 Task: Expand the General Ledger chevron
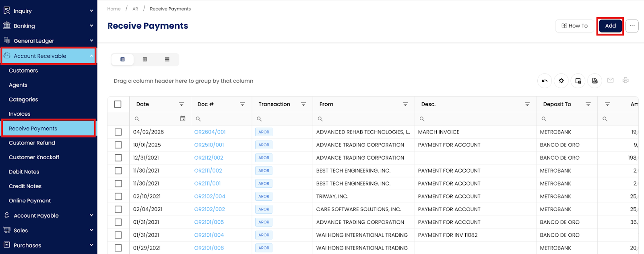[x=91, y=40]
